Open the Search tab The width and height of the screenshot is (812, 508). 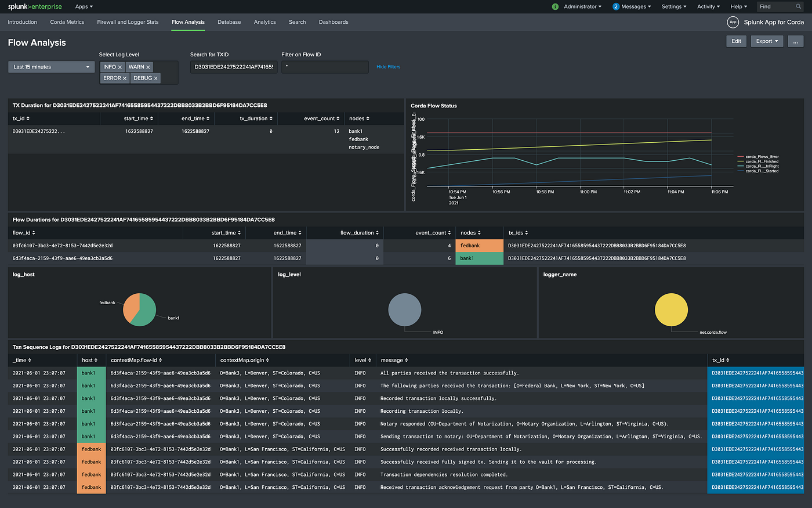coord(298,22)
